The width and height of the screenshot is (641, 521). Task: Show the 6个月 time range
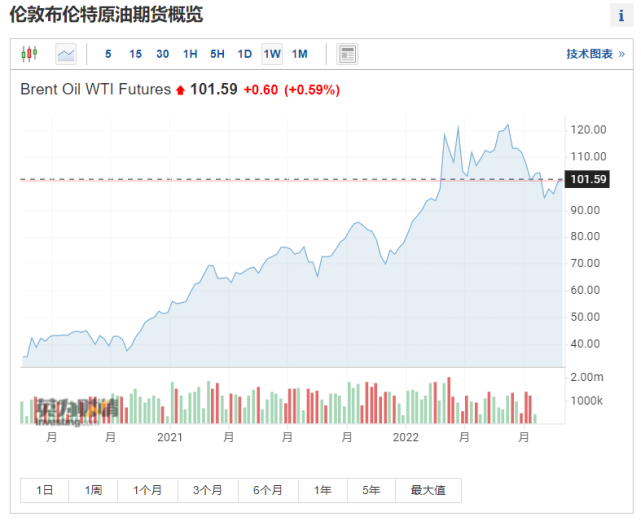tap(268, 490)
